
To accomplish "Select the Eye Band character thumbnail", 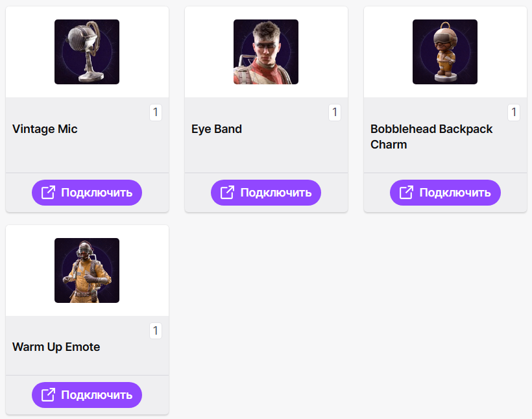I will (x=266, y=52).
